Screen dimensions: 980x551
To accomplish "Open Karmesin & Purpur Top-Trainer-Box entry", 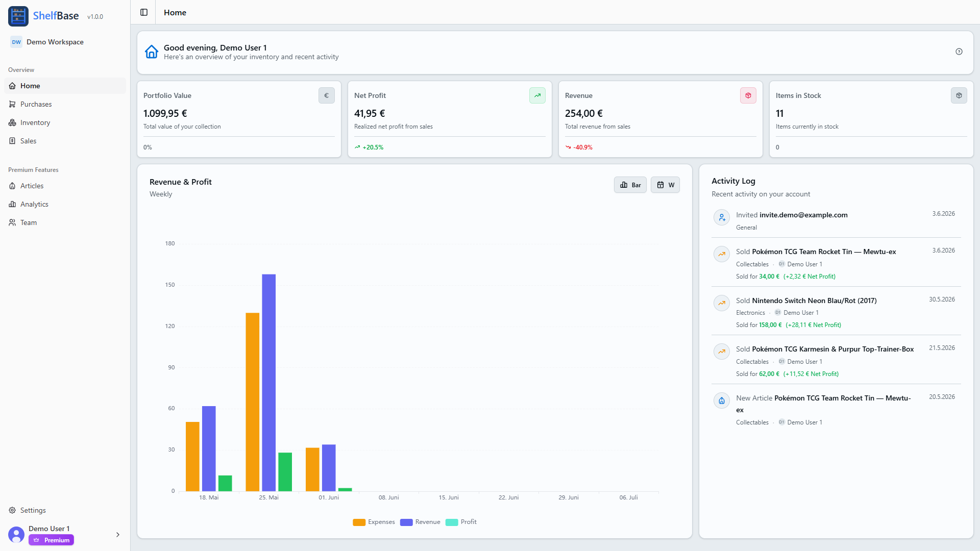I will [x=836, y=361].
